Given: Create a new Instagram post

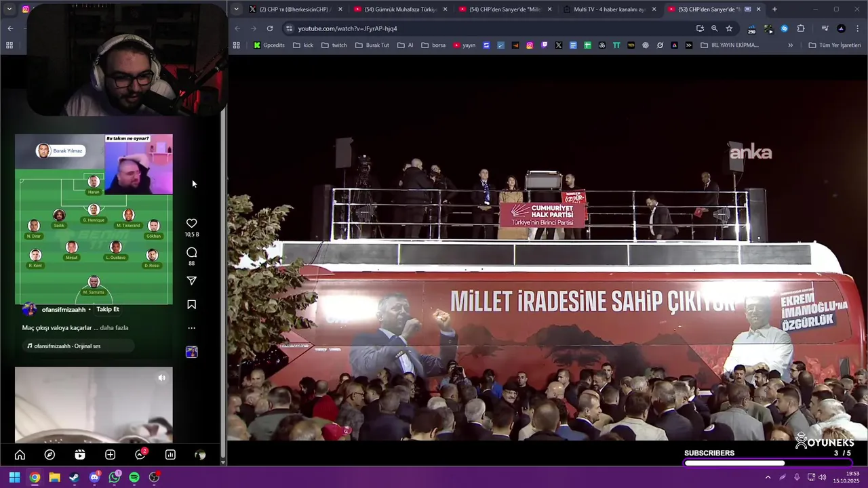Looking at the screenshot, I should [x=110, y=455].
